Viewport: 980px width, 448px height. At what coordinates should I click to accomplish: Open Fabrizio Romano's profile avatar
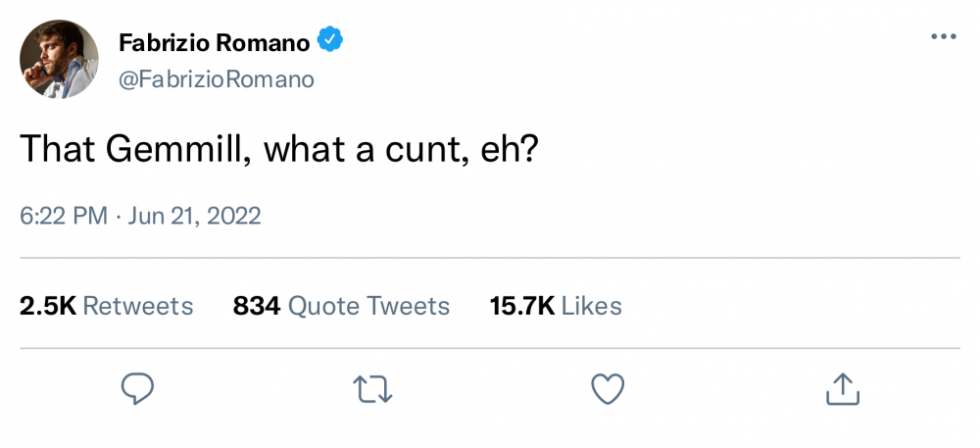(59, 59)
